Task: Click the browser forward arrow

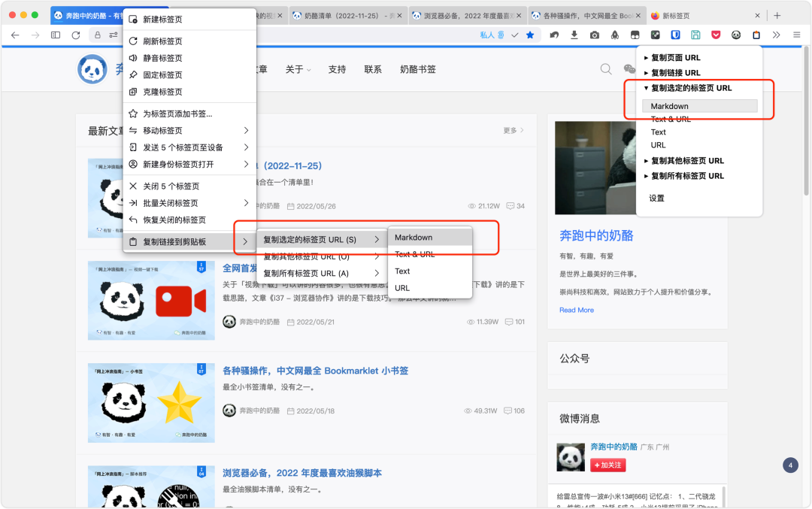Action: pyautogui.click(x=35, y=35)
